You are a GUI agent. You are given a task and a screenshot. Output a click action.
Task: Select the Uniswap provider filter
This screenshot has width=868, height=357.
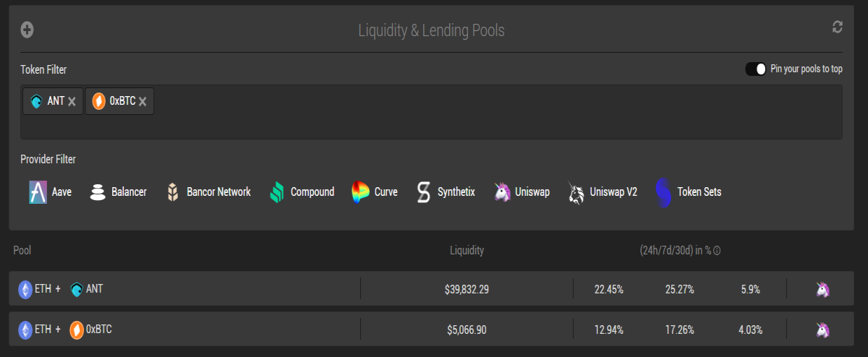[522, 192]
